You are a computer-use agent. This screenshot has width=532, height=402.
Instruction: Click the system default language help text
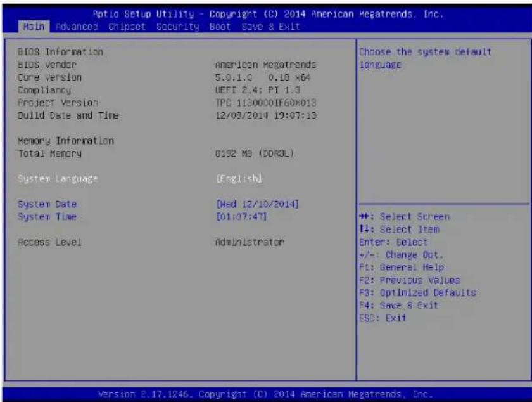click(x=425, y=58)
